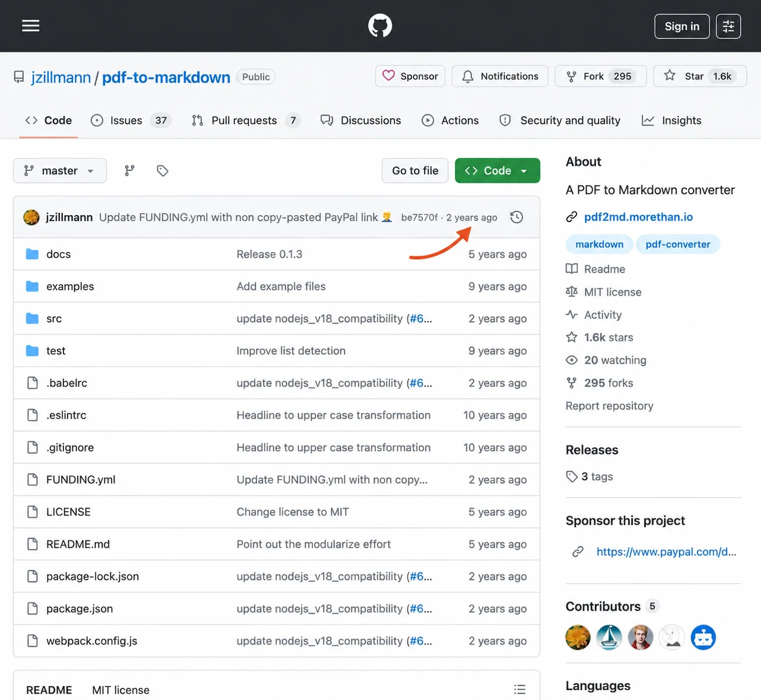The height and width of the screenshot is (700, 761).
Task: Open the README.md file
Action: 78,544
